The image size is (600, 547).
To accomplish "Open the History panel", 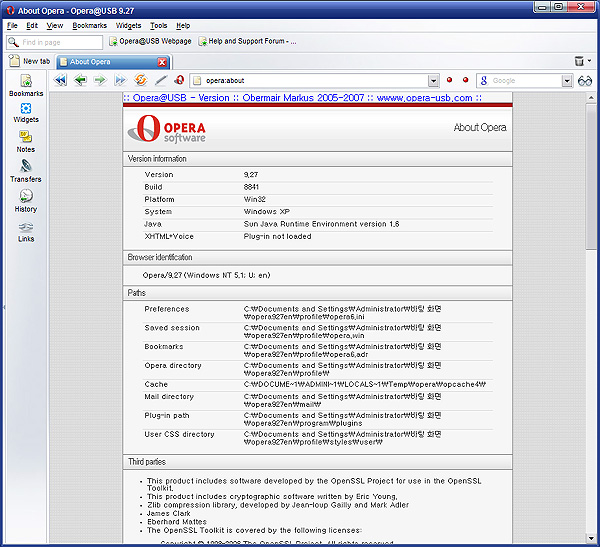I will pos(26,201).
